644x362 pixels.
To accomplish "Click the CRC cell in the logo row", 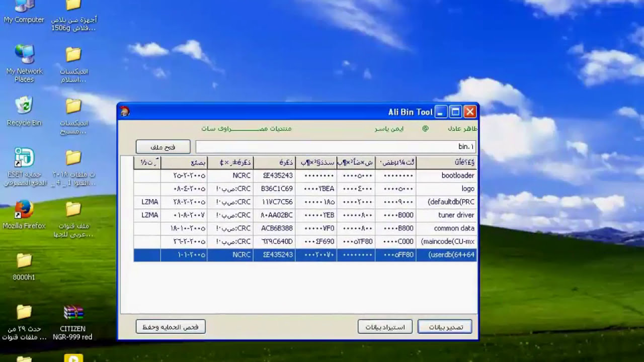I will tap(230, 189).
